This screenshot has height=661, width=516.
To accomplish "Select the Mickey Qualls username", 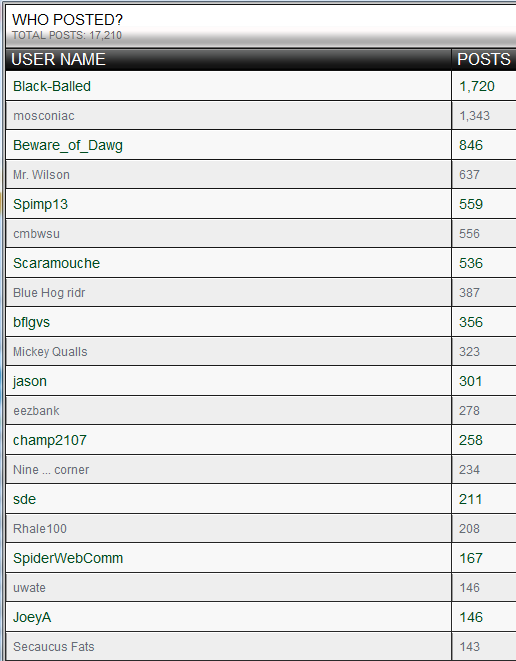I will coord(50,352).
